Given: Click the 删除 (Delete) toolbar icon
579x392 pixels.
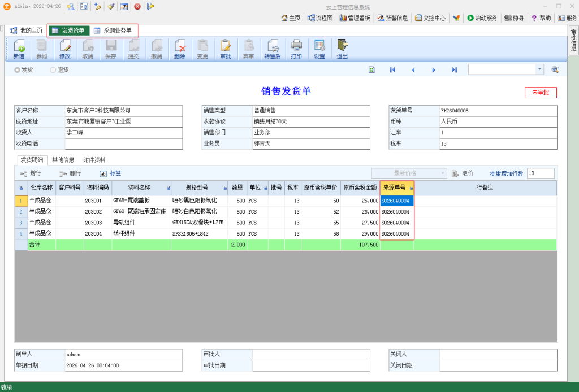Looking at the screenshot, I should (180, 49).
